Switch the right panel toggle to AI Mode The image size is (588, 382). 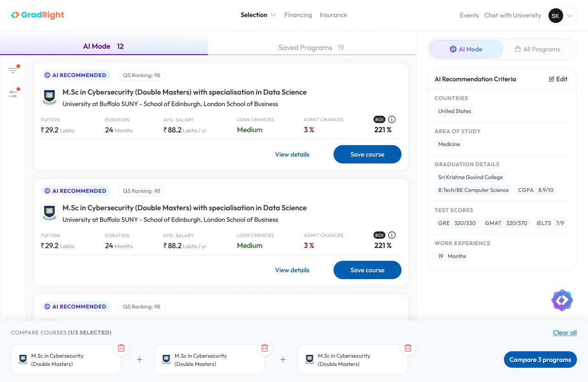coord(466,49)
